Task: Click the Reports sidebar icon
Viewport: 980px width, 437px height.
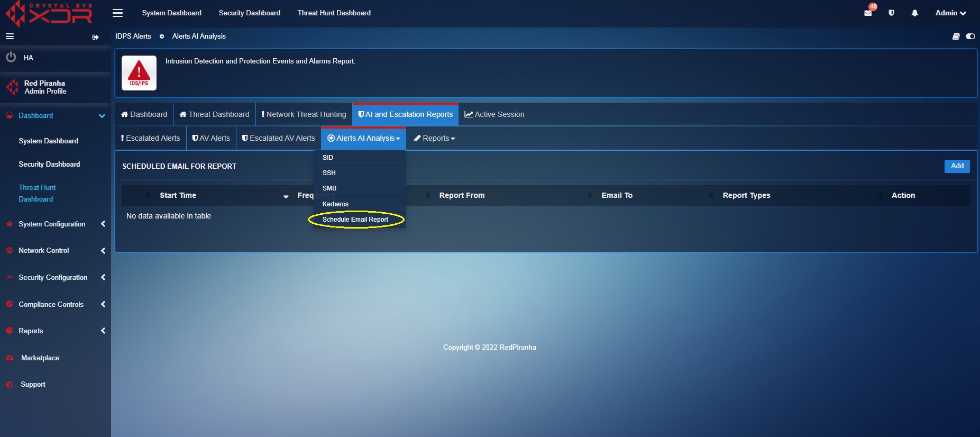Action: click(x=10, y=331)
